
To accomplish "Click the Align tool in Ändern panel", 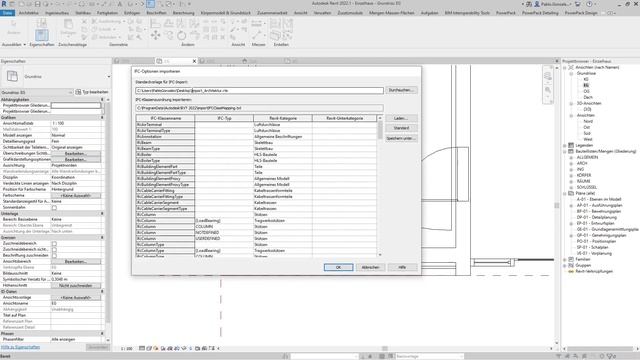I will click(155, 23).
